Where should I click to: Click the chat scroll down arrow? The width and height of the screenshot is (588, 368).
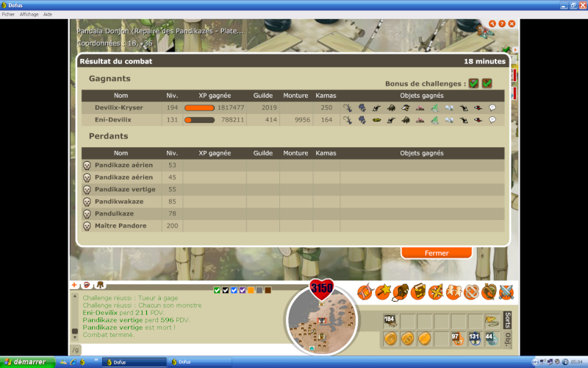(75, 338)
